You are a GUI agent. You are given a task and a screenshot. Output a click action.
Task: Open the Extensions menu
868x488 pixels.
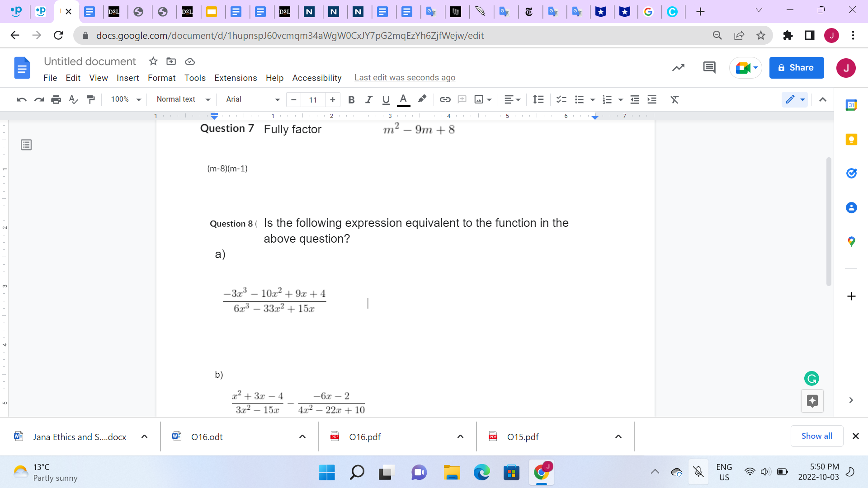[x=235, y=78]
